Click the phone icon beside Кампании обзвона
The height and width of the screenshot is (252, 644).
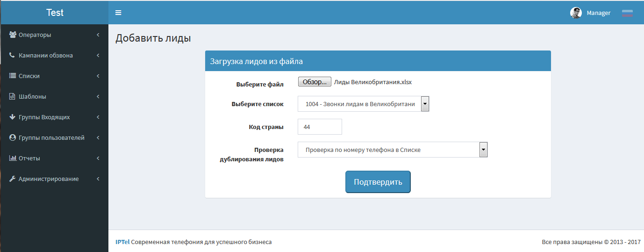point(12,55)
